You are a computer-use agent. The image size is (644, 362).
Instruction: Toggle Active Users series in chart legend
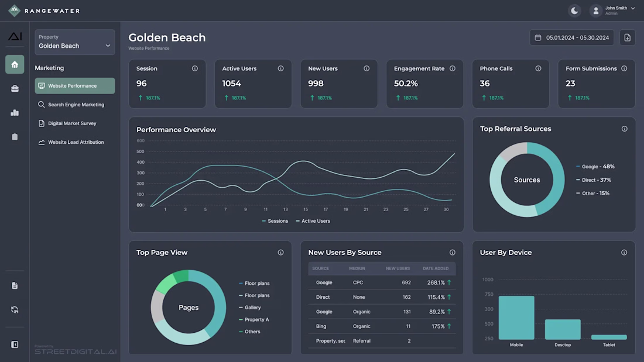tap(313, 221)
